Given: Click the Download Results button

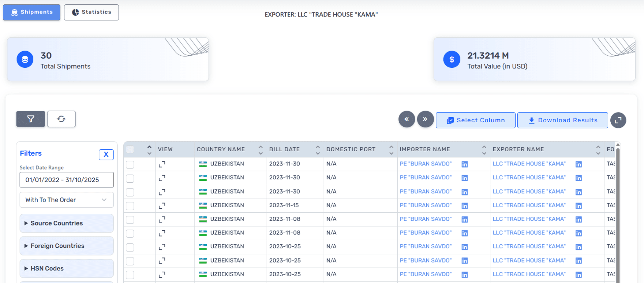Looking at the screenshot, I should (x=562, y=120).
